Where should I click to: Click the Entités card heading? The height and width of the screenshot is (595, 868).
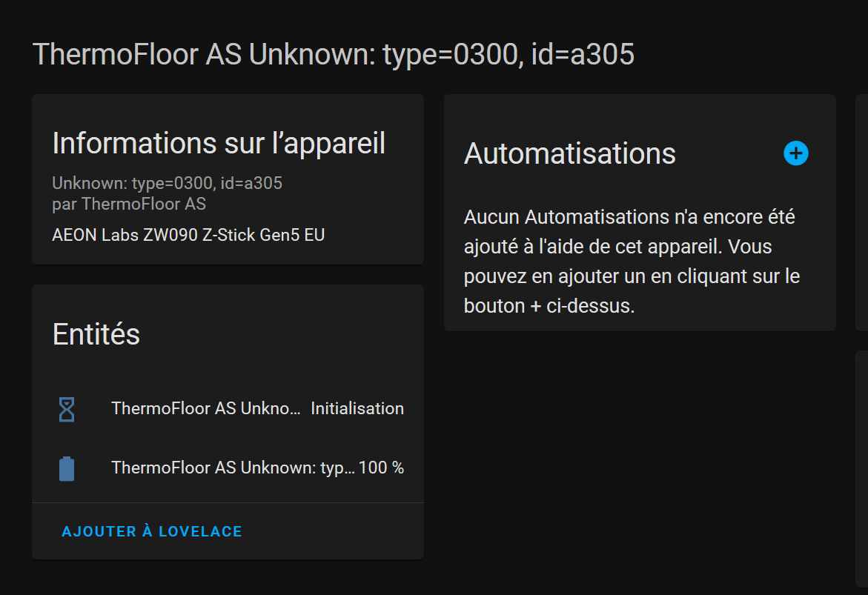tap(96, 334)
